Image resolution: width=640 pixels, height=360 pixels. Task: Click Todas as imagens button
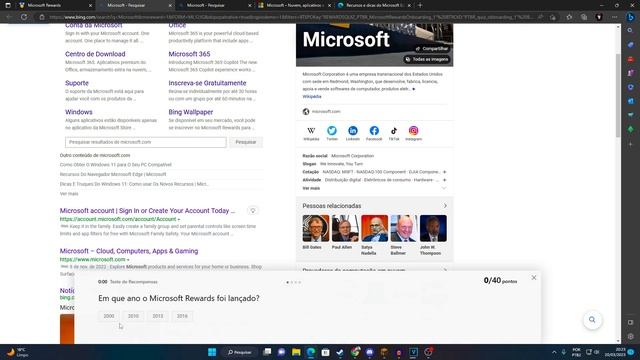click(x=427, y=59)
